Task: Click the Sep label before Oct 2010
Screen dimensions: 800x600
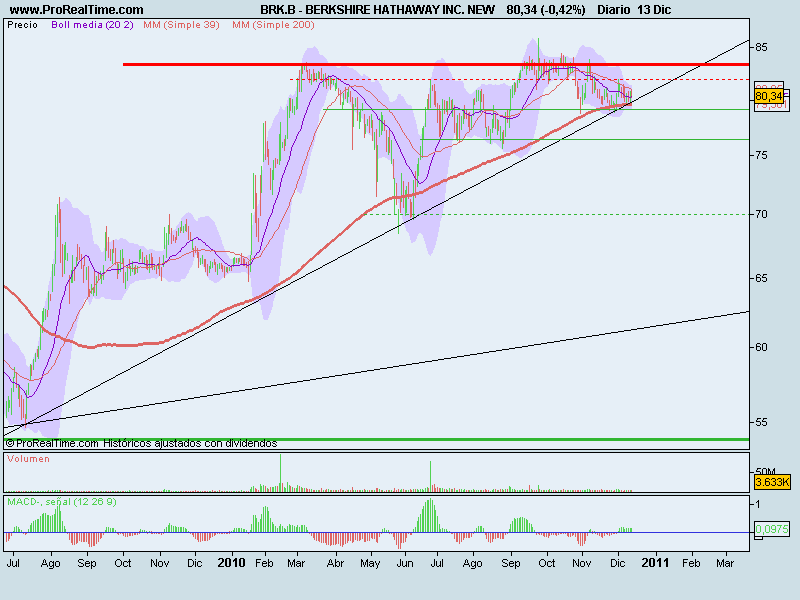Action: [x=511, y=563]
